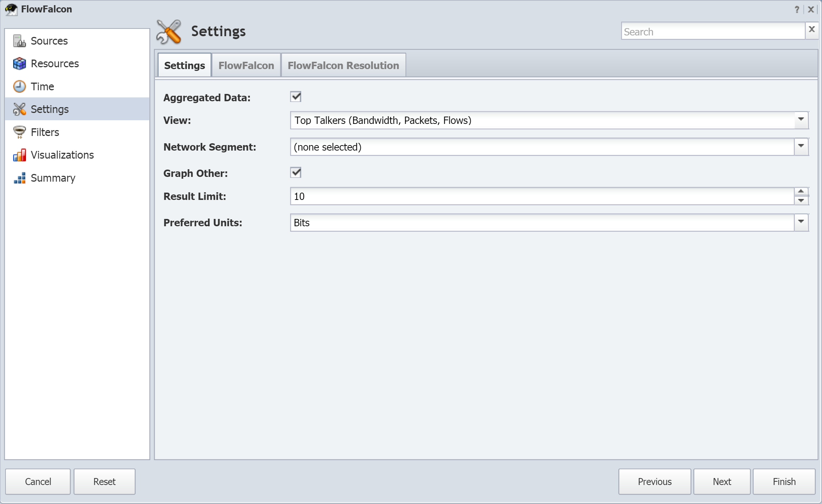822x504 pixels.
Task: Click the Reset button
Action: pos(105,482)
